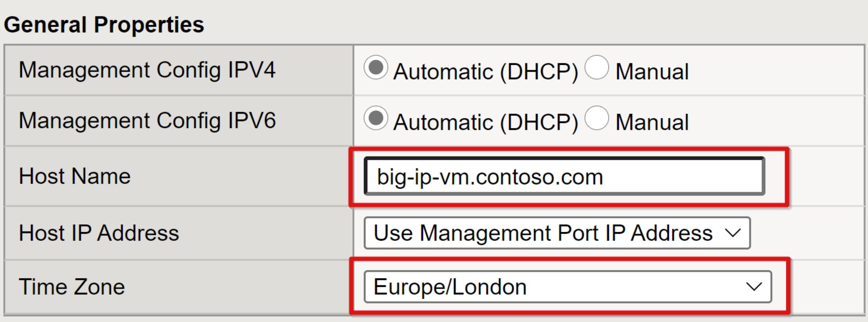Click the Management Config IPV6 label
Screen dimensions: 868x322
[x=147, y=121]
